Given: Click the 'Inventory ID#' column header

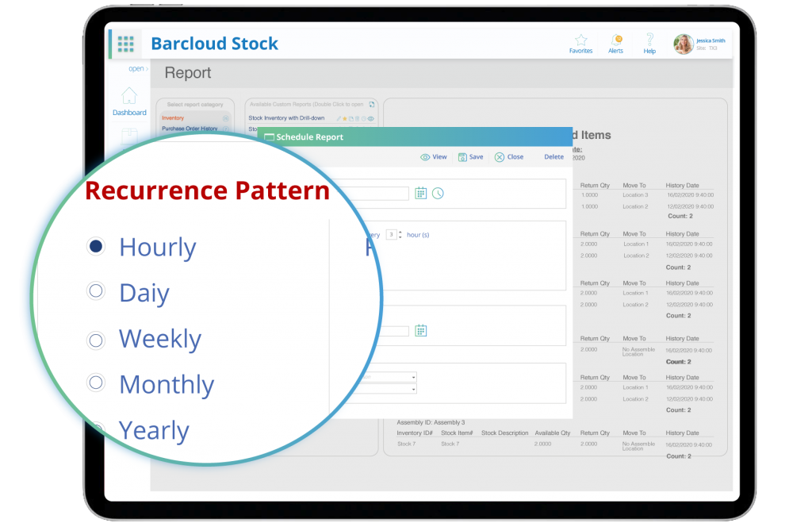Looking at the screenshot, I should click(x=414, y=433).
